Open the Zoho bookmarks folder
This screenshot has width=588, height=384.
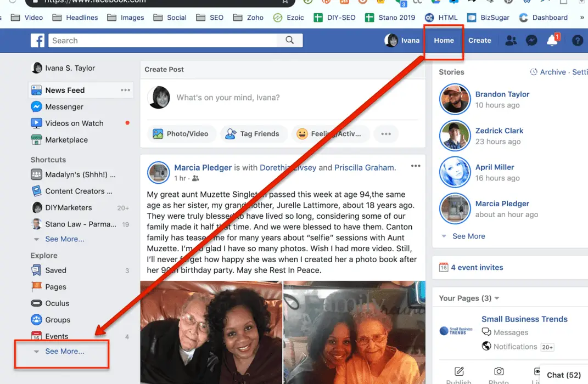(x=248, y=18)
